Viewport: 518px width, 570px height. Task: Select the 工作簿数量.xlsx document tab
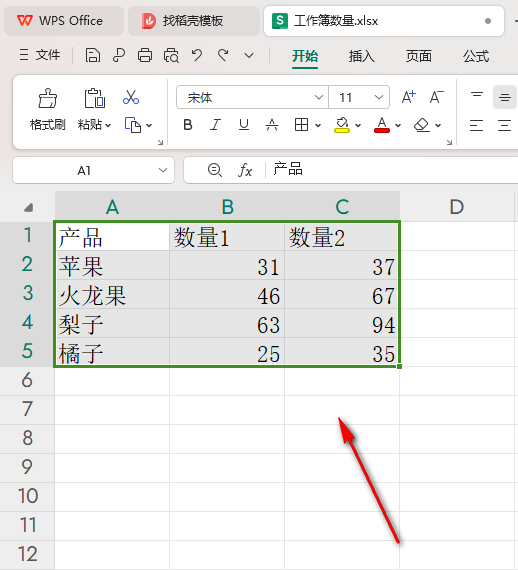(384, 21)
